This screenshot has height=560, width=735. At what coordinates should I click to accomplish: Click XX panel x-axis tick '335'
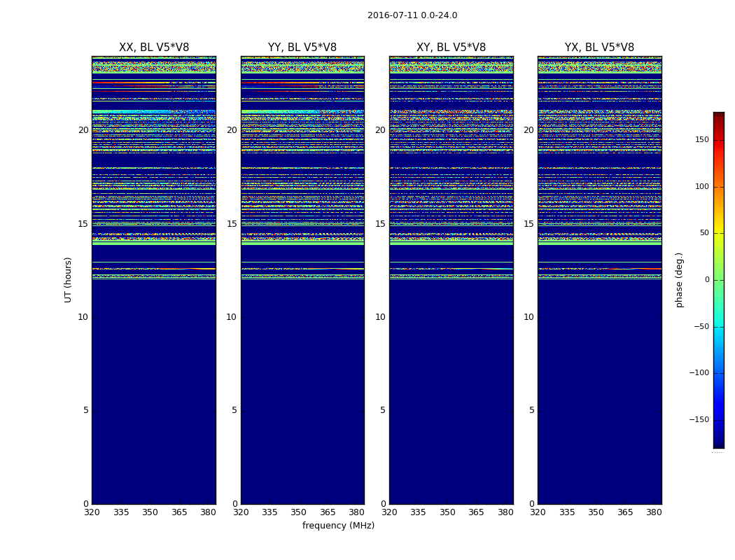point(121,512)
